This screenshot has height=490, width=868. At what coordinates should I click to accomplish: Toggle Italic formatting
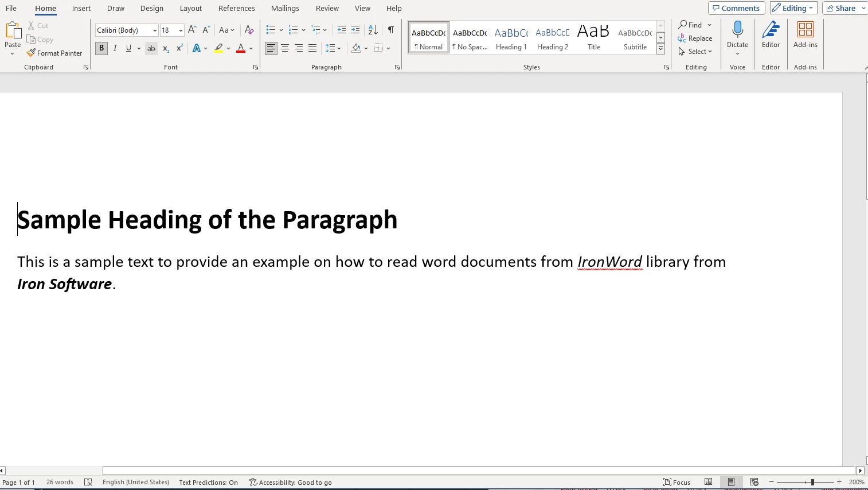click(115, 48)
